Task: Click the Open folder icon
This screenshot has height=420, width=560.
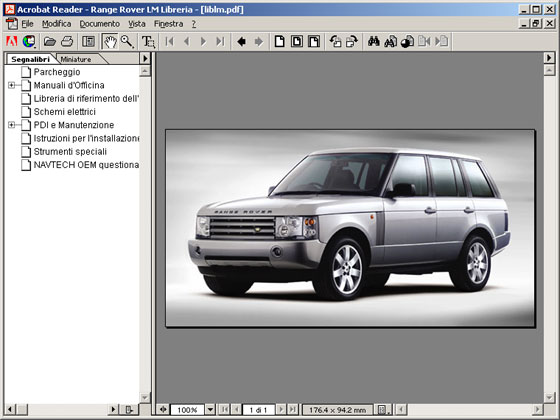Action: coord(50,41)
